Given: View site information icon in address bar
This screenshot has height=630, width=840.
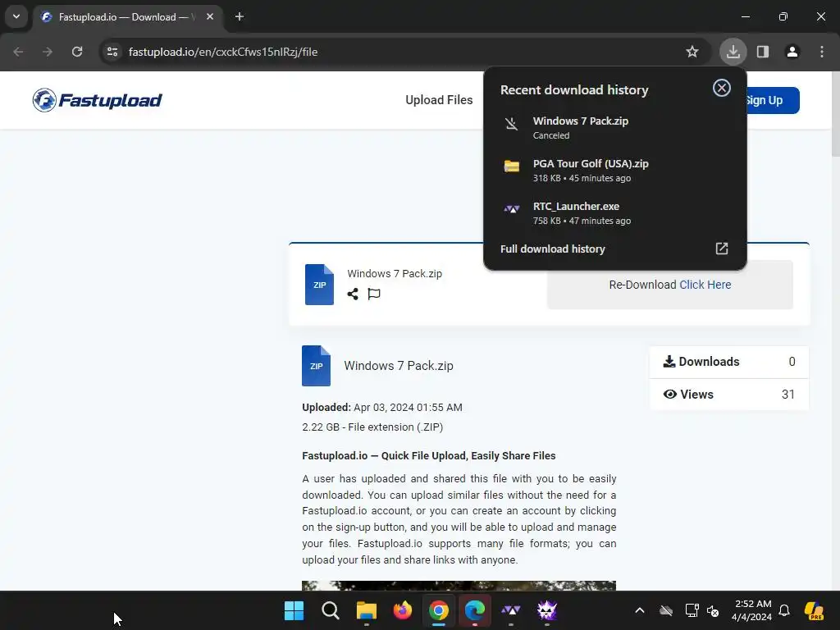Looking at the screenshot, I should click(x=112, y=52).
